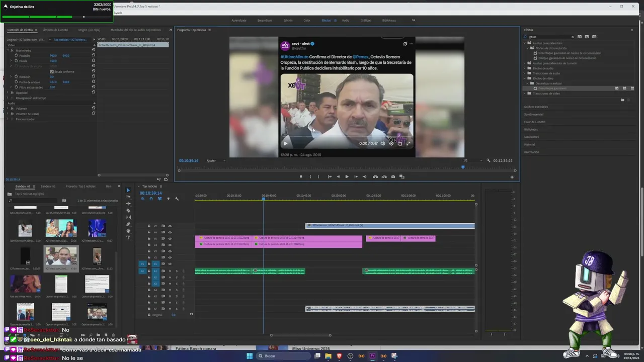Viewport: 644px width, 362px height.
Task: Add Marker in timeline header
Action: (168, 199)
